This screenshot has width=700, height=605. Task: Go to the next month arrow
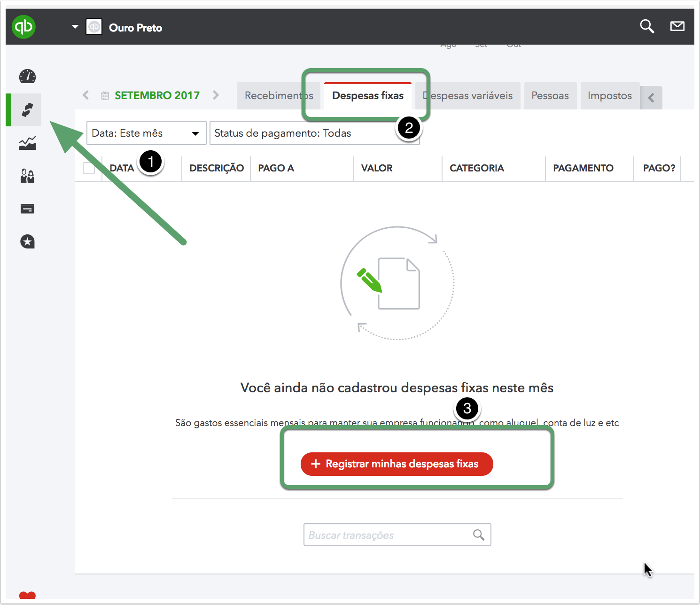[216, 95]
